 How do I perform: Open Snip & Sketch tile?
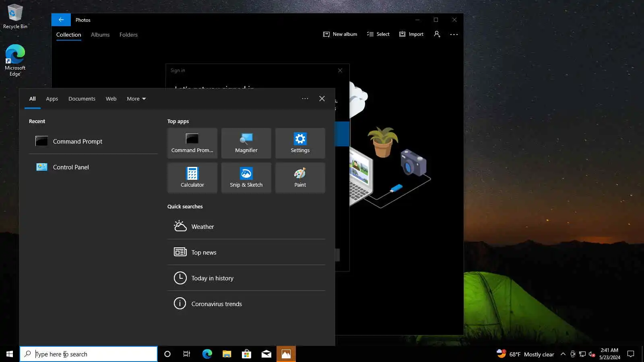click(x=246, y=178)
